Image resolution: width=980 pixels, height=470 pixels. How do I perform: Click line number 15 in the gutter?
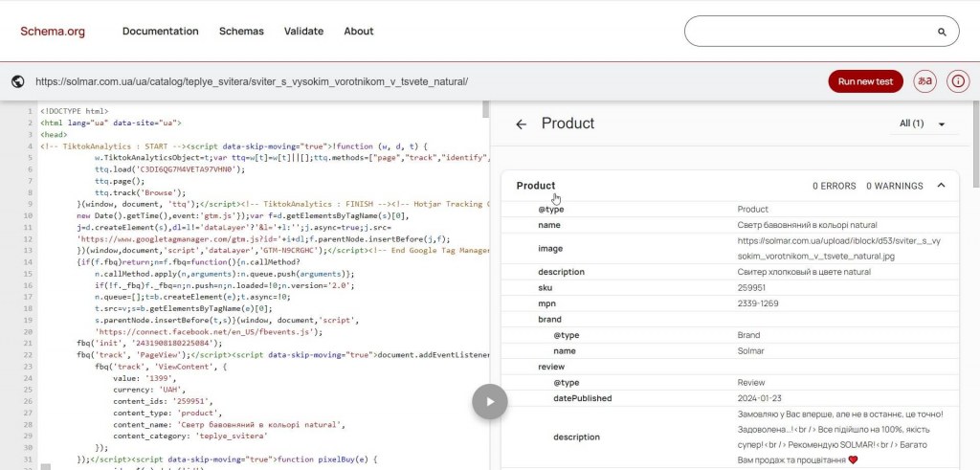pos(28,274)
